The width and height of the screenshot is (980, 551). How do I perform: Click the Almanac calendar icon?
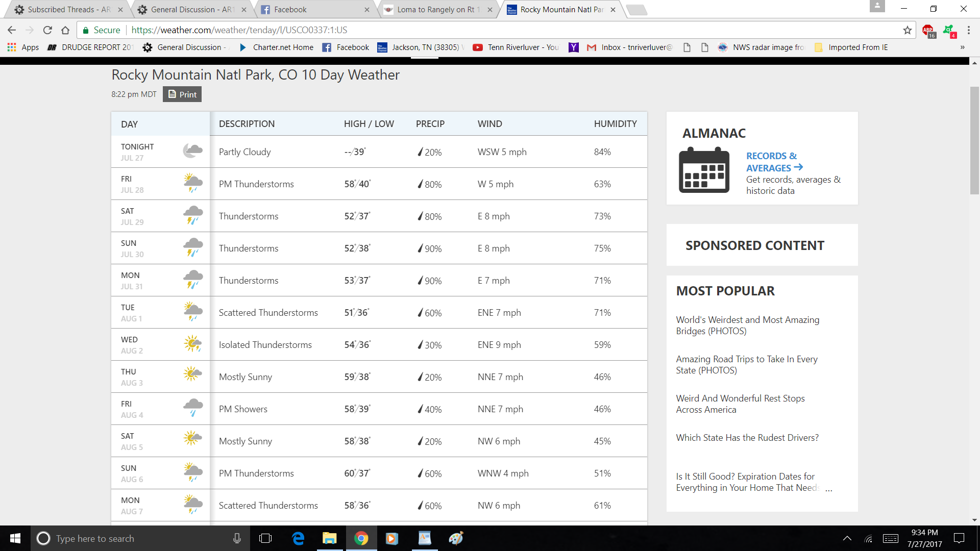(704, 170)
